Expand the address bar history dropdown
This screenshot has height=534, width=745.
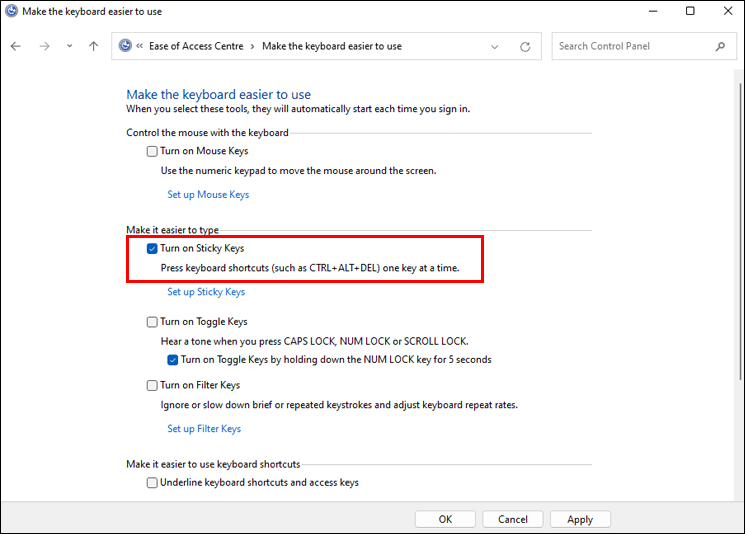[x=496, y=46]
